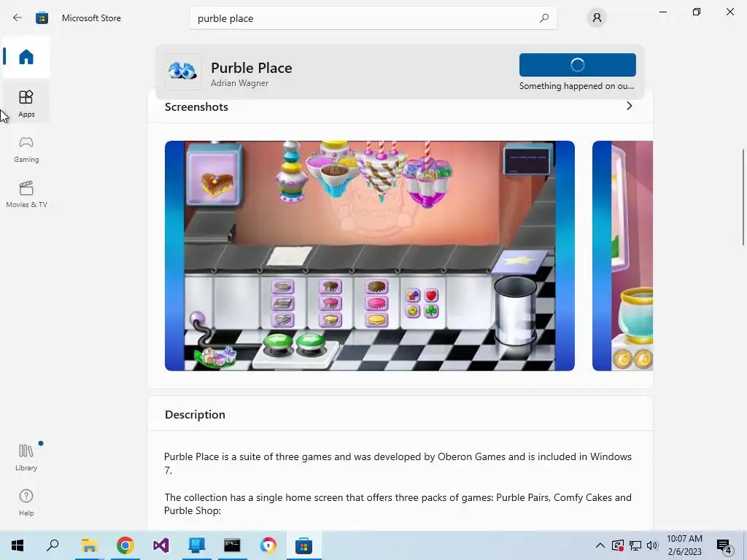Click the network tray icon

click(x=635, y=545)
